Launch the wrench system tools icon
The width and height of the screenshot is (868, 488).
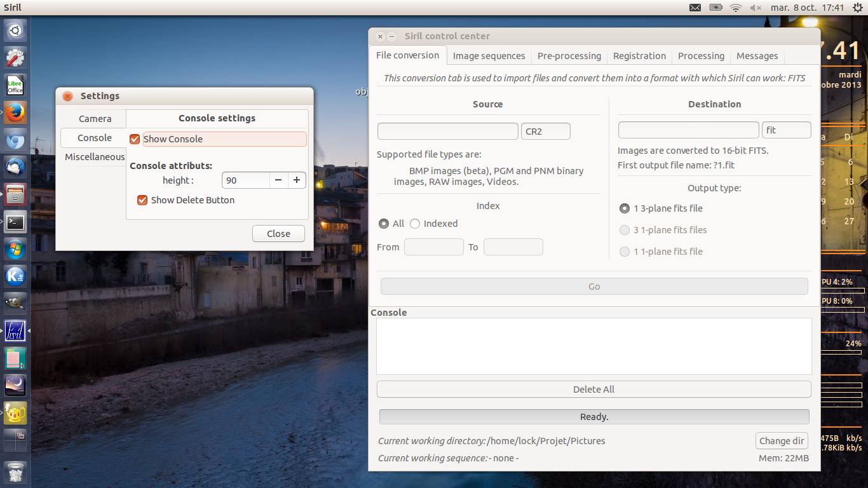[15, 58]
